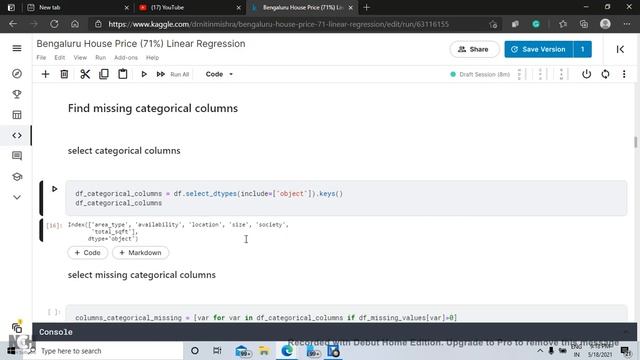This screenshot has width=640, height=360.
Task: Open version number 1 button
Action: coord(582,49)
